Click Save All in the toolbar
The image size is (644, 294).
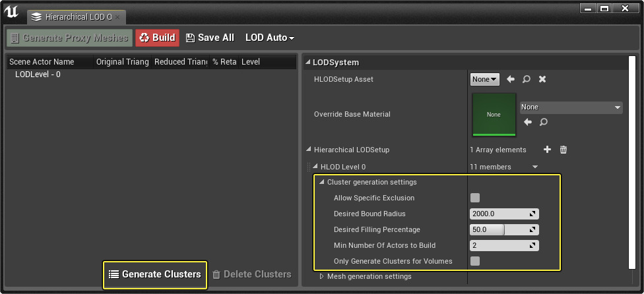pyautogui.click(x=210, y=38)
